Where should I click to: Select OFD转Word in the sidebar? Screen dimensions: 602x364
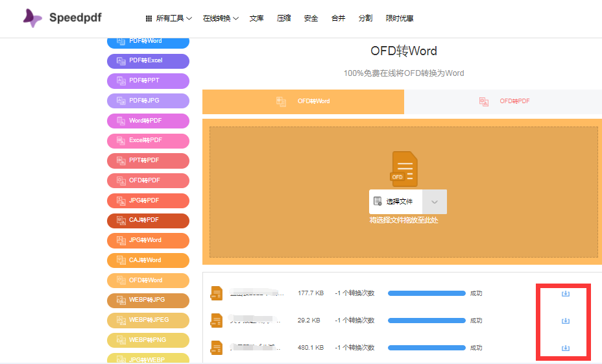148,280
